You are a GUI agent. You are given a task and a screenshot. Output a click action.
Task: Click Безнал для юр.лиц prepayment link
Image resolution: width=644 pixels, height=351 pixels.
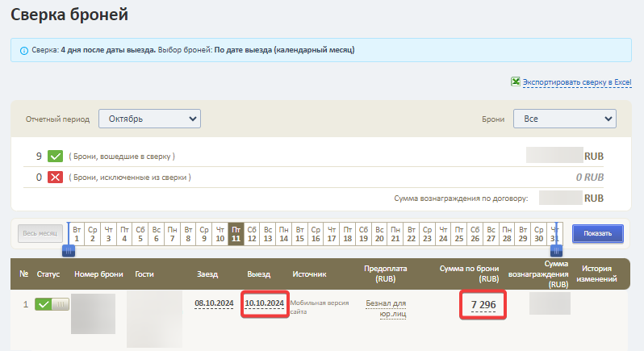point(386,309)
